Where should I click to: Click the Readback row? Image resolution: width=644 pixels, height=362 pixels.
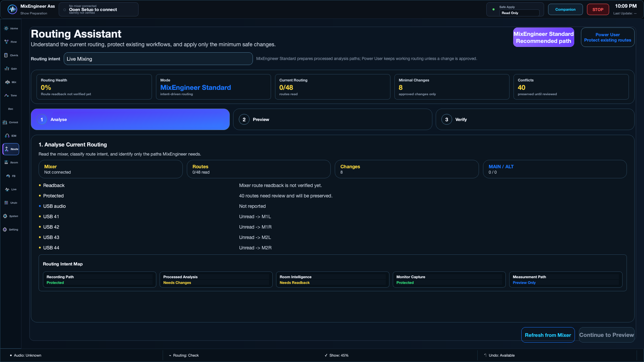tap(332, 185)
